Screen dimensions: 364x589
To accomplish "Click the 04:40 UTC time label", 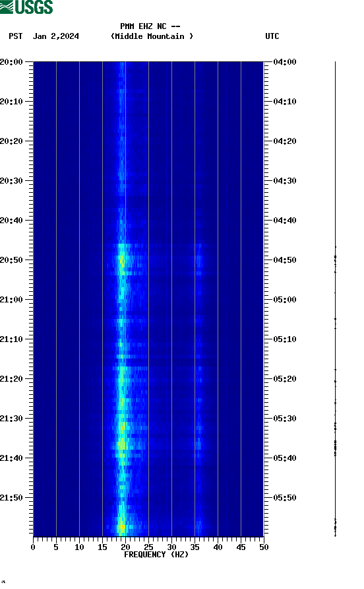I will [285, 221].
